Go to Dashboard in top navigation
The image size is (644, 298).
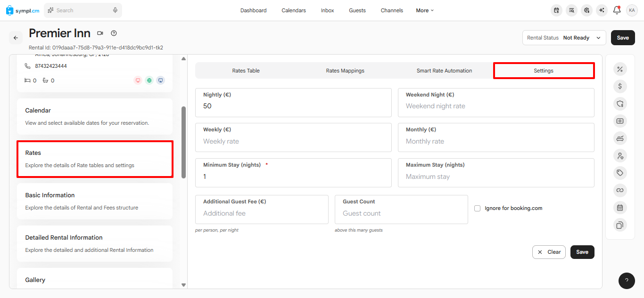[253, 10]
